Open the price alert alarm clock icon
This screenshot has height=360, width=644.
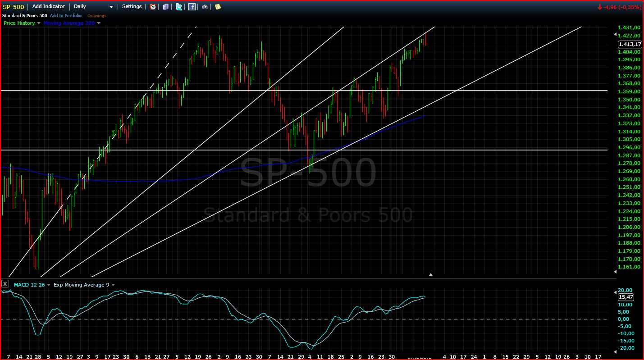153,7
